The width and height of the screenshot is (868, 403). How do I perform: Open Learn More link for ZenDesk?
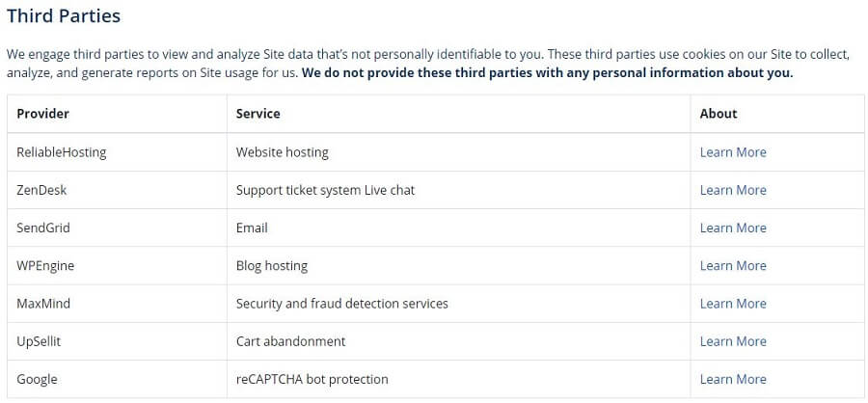coord(733,190)
